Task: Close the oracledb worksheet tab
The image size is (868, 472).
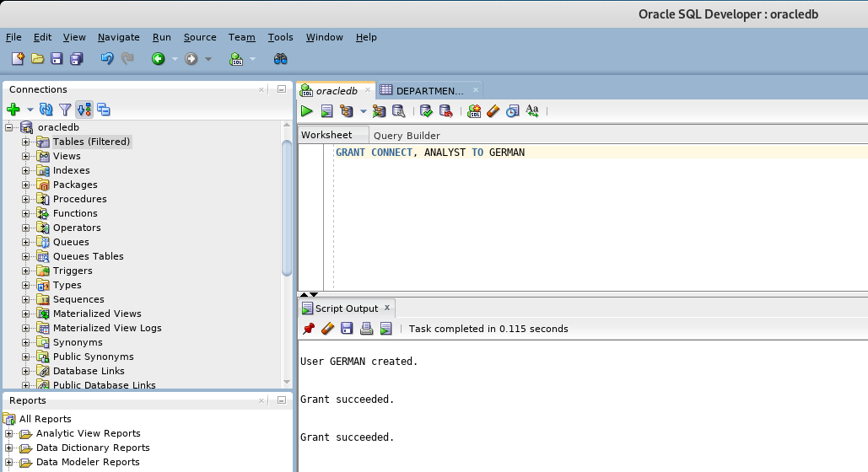Action: tap(367, 90)
